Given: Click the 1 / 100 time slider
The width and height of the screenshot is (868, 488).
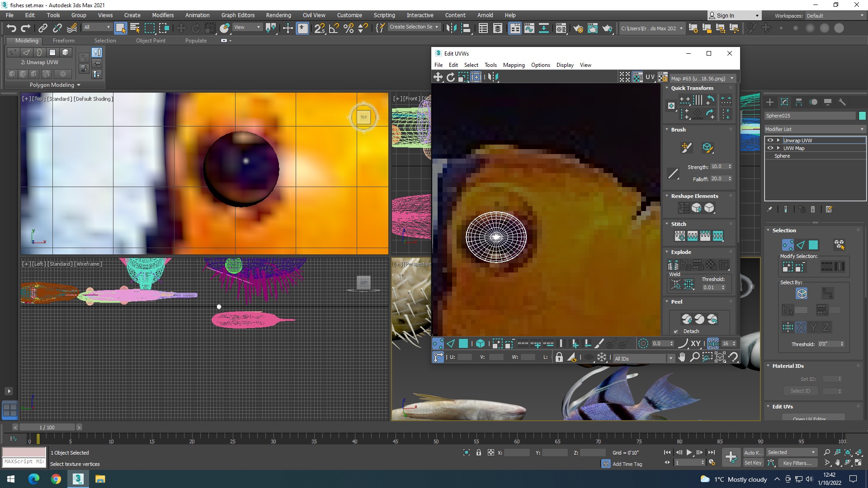Looking at the screenshot, I should 47,427.
